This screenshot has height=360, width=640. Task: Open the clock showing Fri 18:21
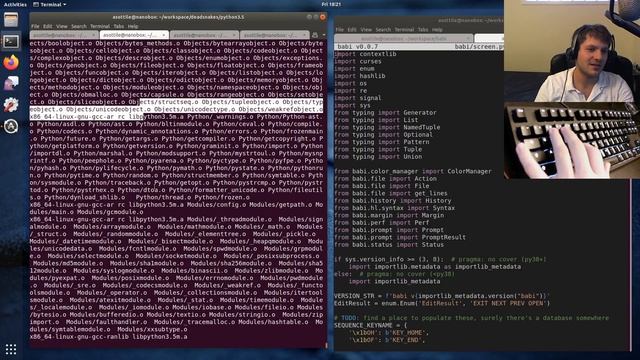[x=331, y=4]
